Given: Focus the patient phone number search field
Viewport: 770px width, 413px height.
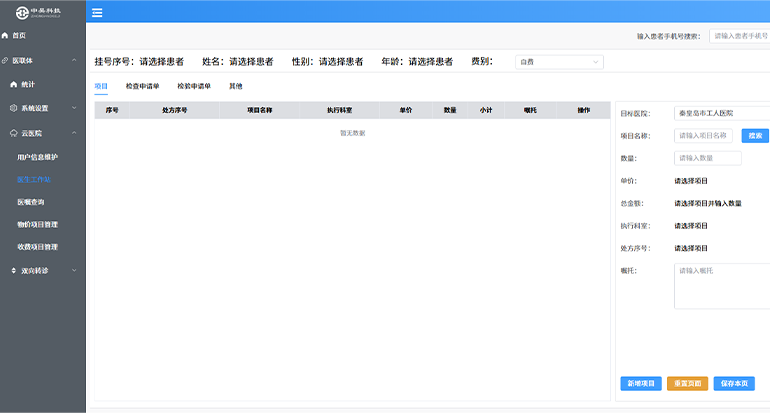Looking at the screenshot, I should 740,36.
